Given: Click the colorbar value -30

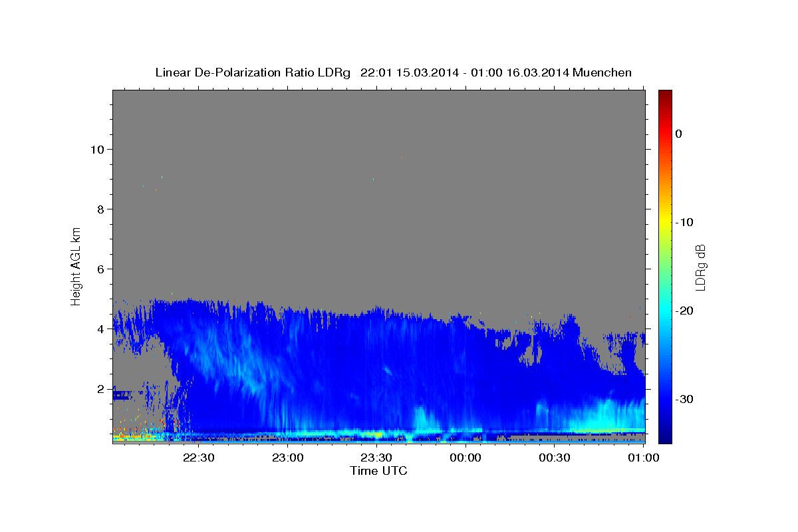Looking at the screenshot, I should tap(685, 399).
